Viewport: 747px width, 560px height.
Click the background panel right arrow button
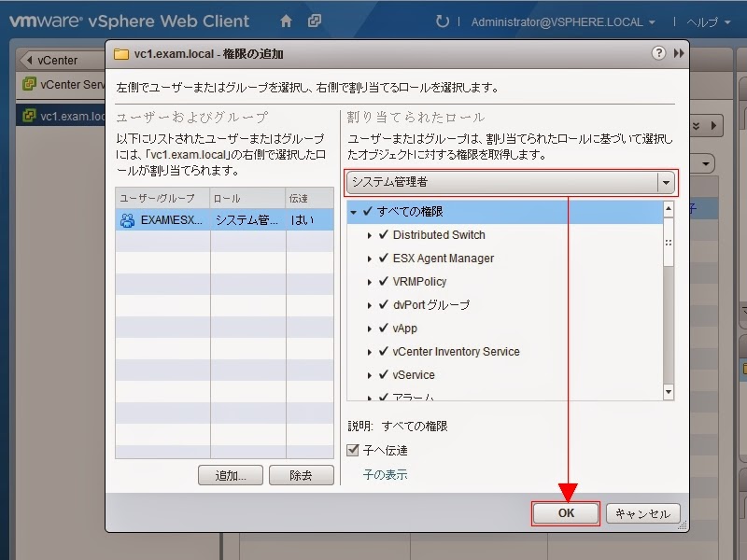pyautogui.click(x=713, y=126)
